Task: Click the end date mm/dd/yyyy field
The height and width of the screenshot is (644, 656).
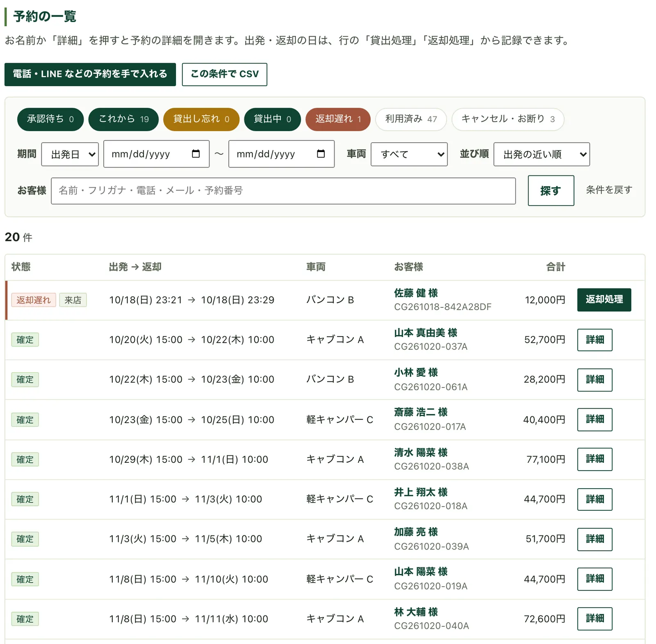Action: pyautogui.click(x=281, y=154)
